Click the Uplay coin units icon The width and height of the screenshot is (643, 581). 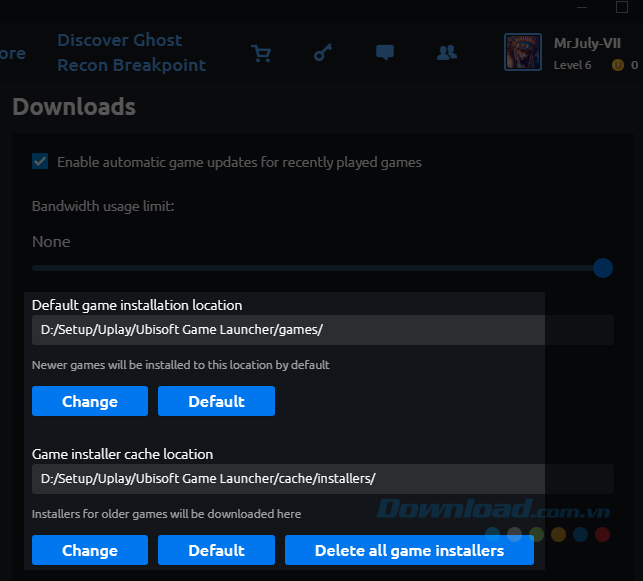[618, 65]
